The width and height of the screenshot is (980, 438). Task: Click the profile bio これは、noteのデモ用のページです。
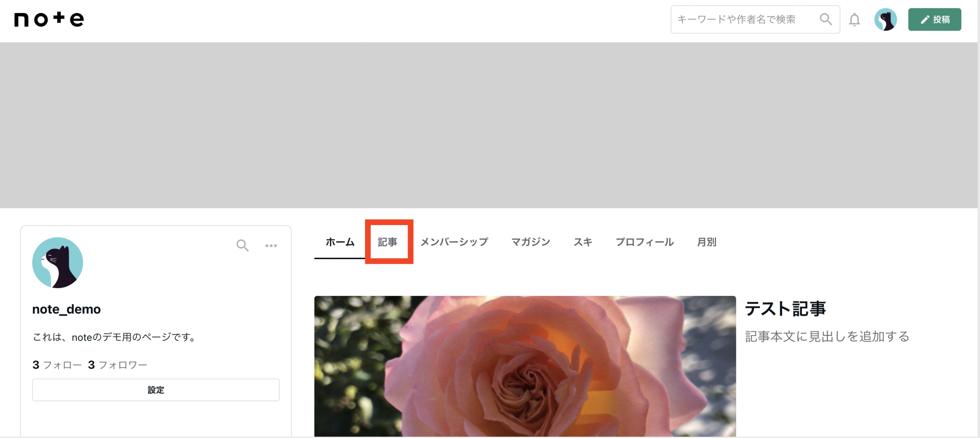pyautogui.click(x=114, y=337)
